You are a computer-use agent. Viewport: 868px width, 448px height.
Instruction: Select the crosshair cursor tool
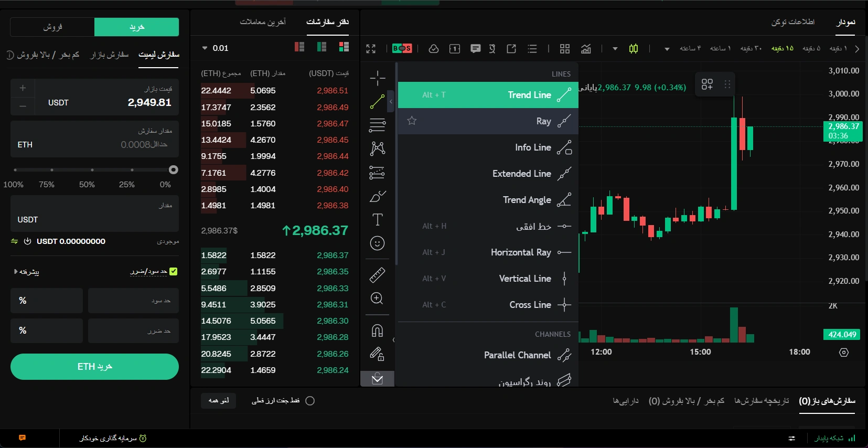377,78
